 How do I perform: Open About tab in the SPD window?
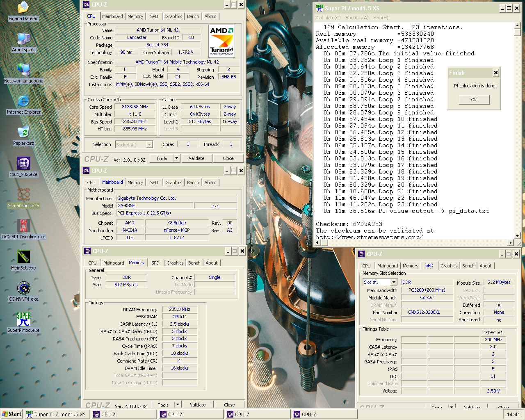pyautogui.click(x=486, y=266)
